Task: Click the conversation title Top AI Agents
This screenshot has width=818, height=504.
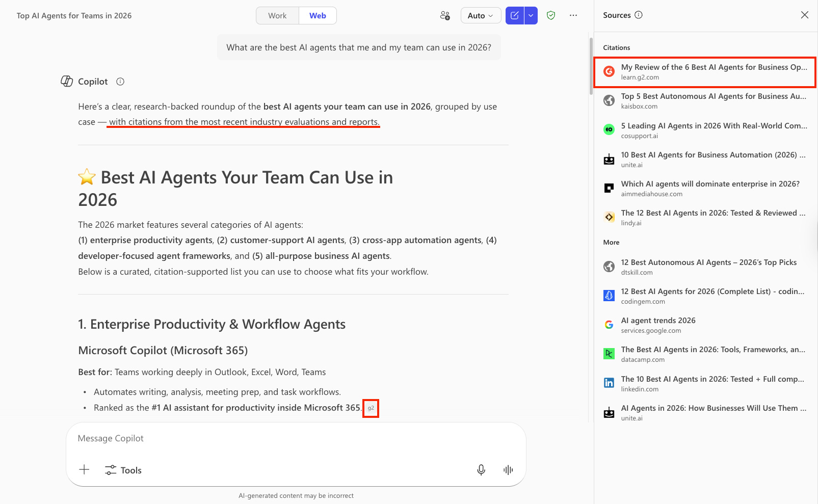Action: tap(74, 16)
